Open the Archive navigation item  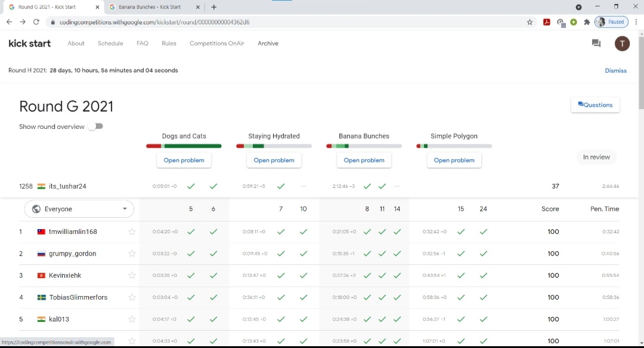point(268,43)
